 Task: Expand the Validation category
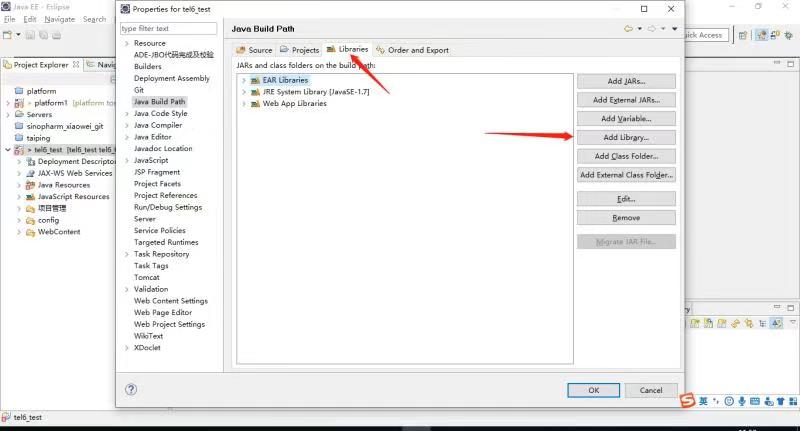(127, 289)
